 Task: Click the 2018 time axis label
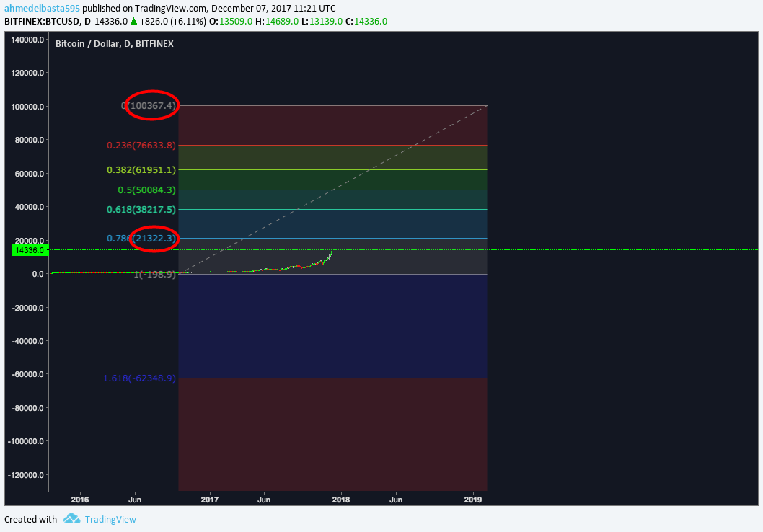[x=340, y=500]
